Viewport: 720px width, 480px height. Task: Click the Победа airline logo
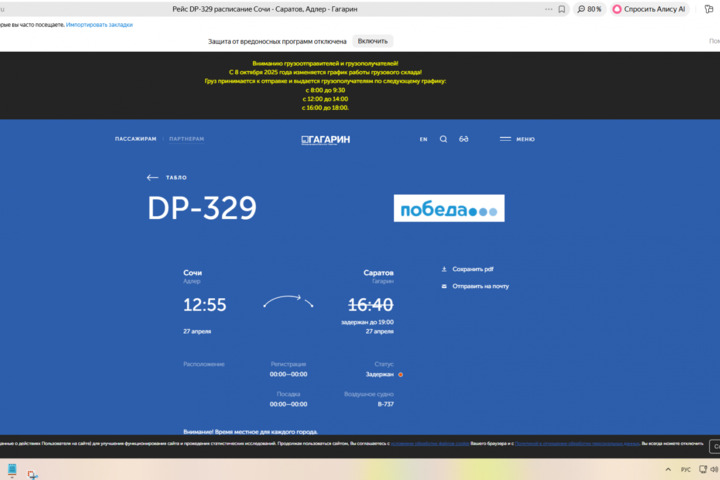click(448, 208)
